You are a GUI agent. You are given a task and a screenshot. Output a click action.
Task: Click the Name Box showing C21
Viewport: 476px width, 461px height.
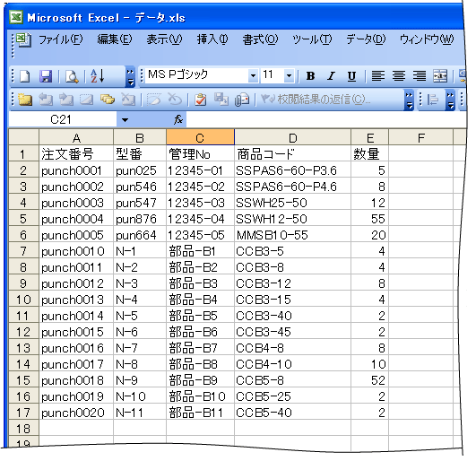pyautogui.click(x=62, y=119)
